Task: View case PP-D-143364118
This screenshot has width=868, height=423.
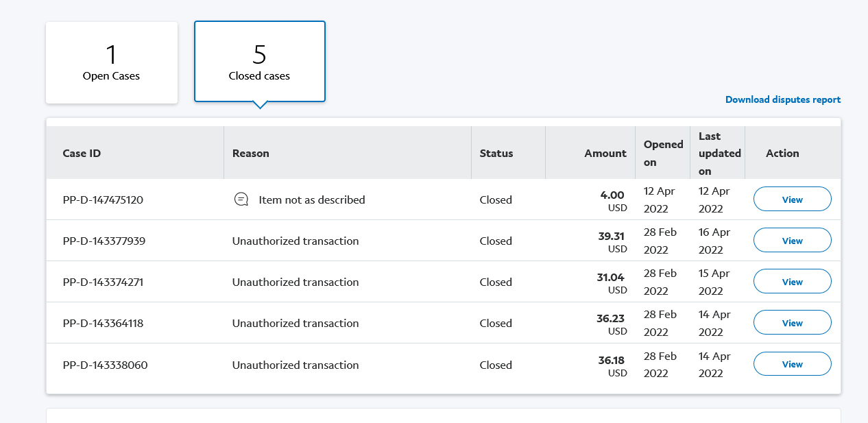Action: click(793, 323)
